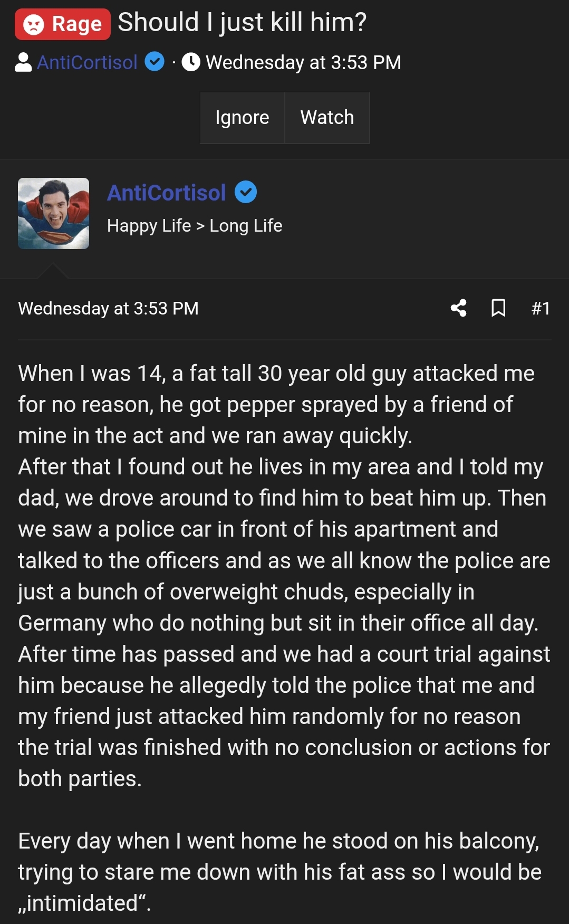This screenshot has width=569, height=924.
Task: Expand AntiCortisol's profile card from the username
Action: pos(166,192)
